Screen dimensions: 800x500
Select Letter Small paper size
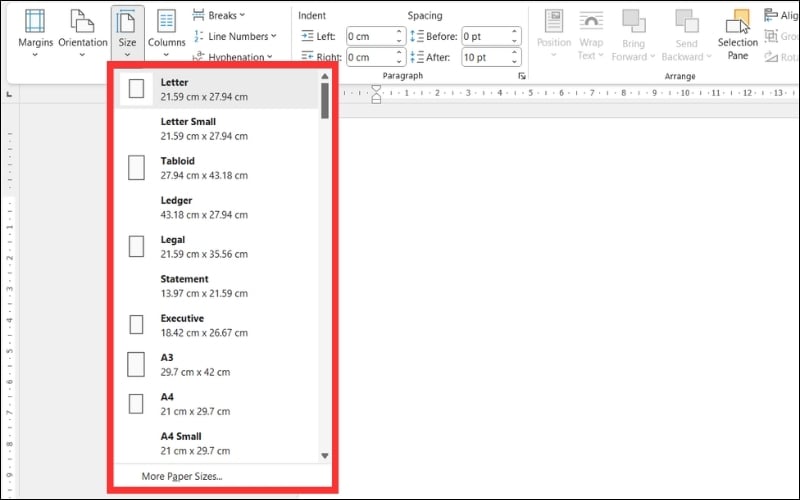pos(218,129)
